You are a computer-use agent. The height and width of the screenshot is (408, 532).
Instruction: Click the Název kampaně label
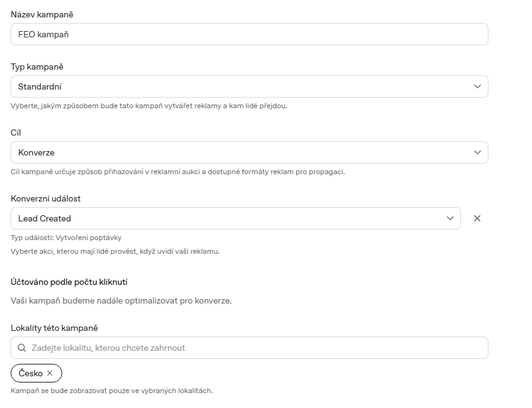point(42,14)
